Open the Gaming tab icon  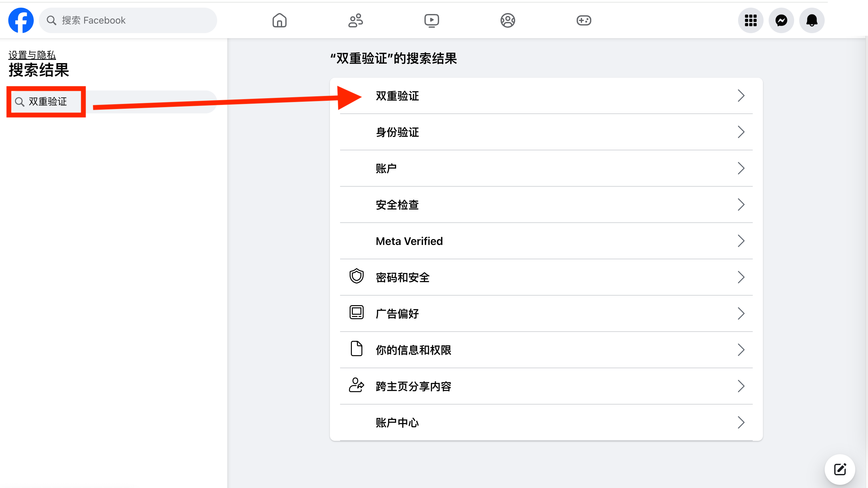[x=584, y=20]
